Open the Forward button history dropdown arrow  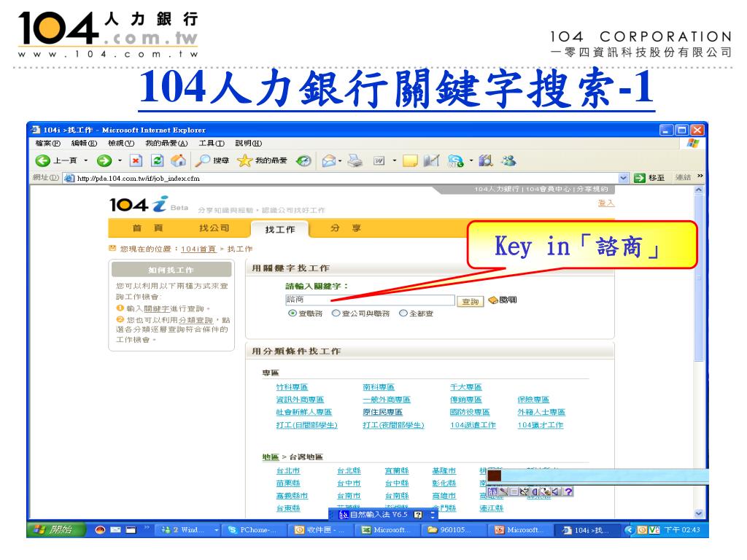[x=120, y=161]
